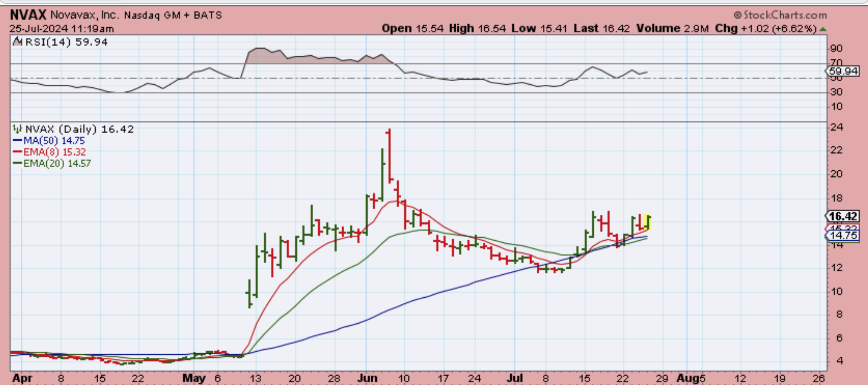Click the 'May' month label on the date axis

coord(194,379)
